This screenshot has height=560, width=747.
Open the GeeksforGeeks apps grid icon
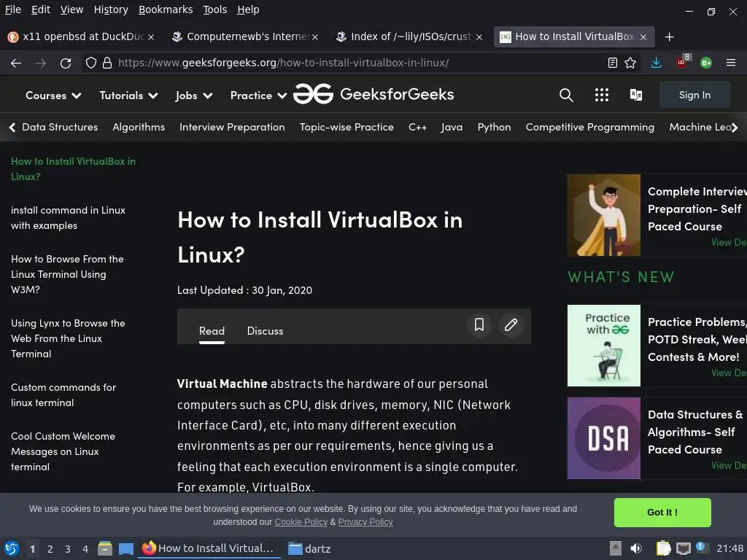pyautogui.click(x=602, y=96)
